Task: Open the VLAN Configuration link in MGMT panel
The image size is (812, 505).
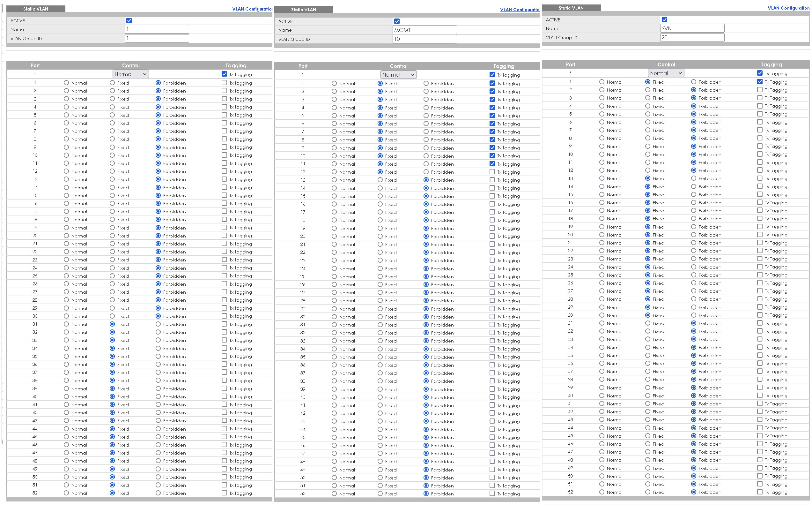Action: click(520, 10)
